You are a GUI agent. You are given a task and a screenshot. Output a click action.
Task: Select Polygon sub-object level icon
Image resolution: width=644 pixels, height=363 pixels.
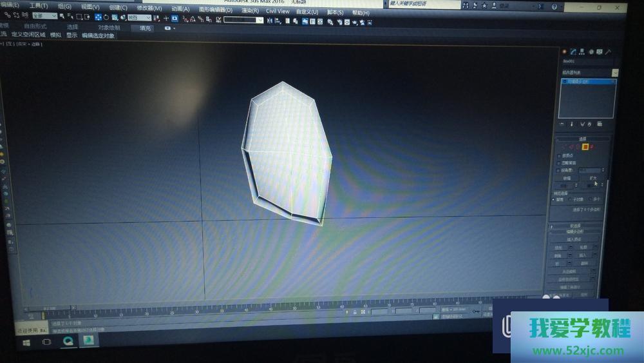pos(585,147)
